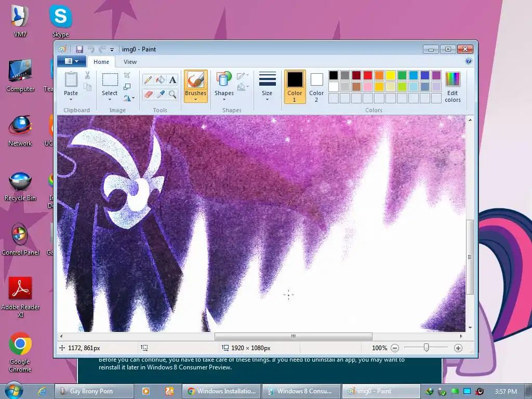
Task: Click the horizontal scrollbar thumb
Action: pyautogui.click(x=294, y=336)
